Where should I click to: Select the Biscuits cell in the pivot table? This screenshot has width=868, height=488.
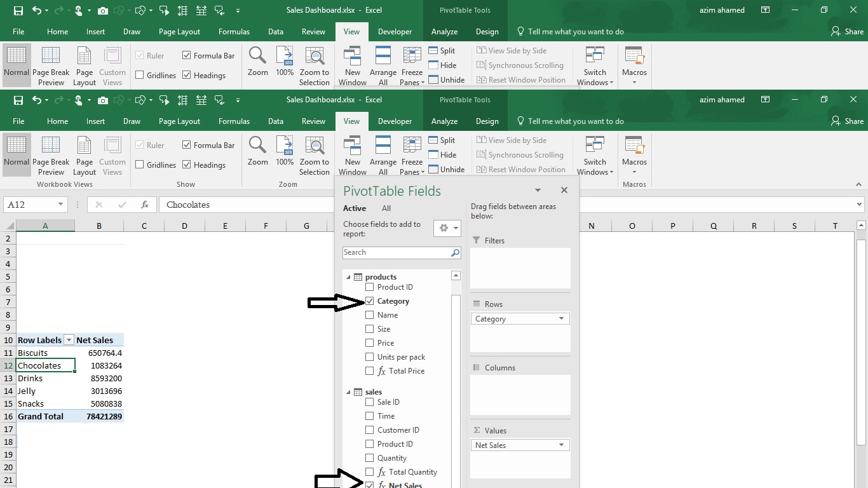[45, 353]
